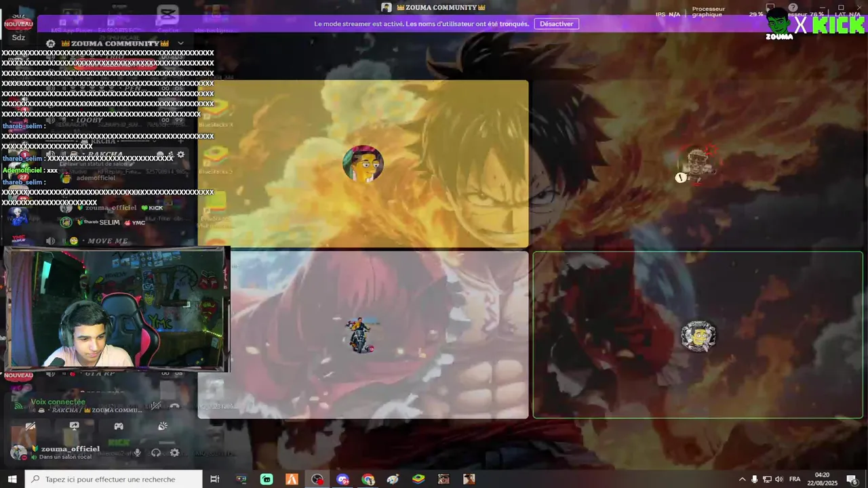The width and height of the screenshot is (868, 488).
Task: Toggle deafen headphones icon in user panel
Action: tap(156, 453)
